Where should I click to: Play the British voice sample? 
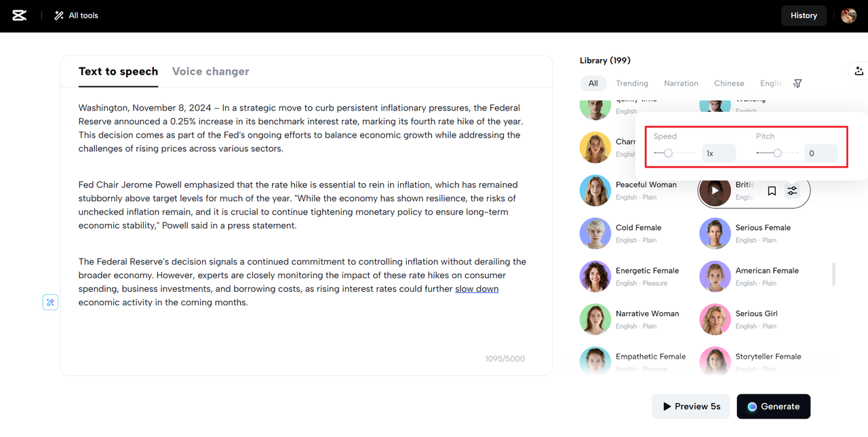pos(715,191)
